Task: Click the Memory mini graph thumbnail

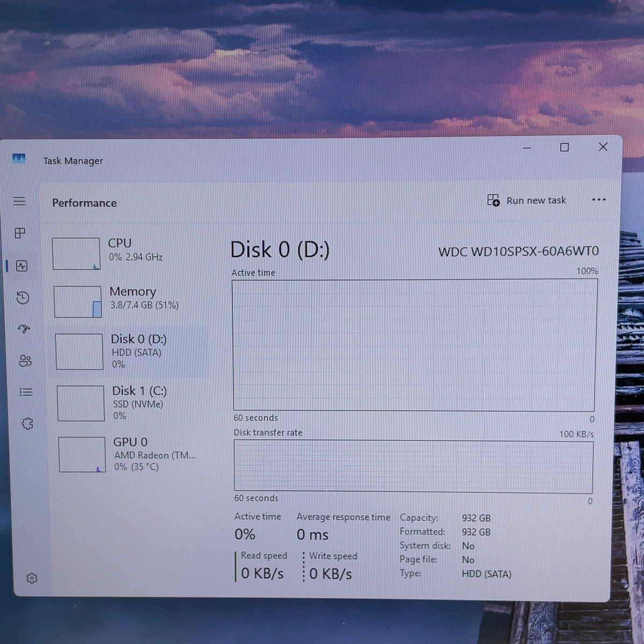Action: [x=78, y=302]
